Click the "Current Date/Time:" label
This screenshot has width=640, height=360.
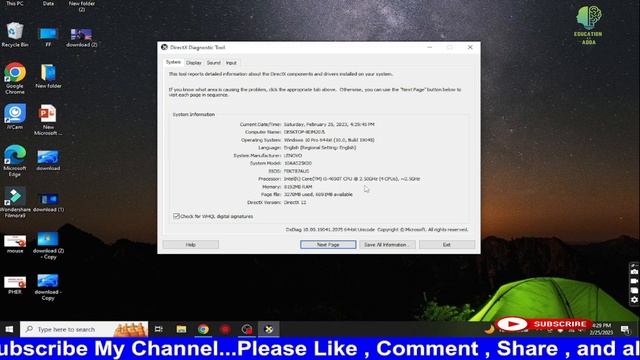coord(260,124)
